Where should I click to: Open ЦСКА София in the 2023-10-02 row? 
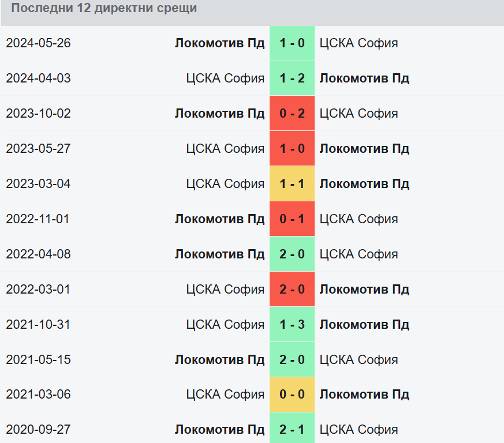[x=359, y=114]
